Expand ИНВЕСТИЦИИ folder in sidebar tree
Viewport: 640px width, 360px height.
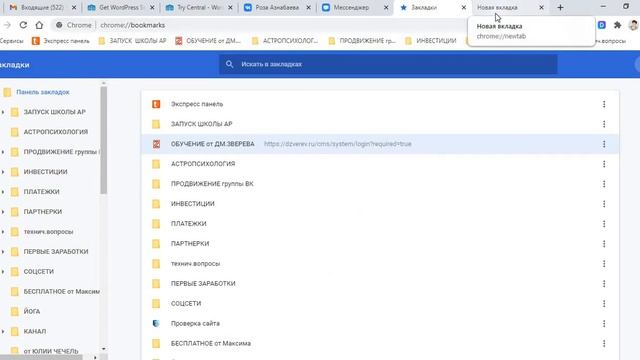coord(3,172)
